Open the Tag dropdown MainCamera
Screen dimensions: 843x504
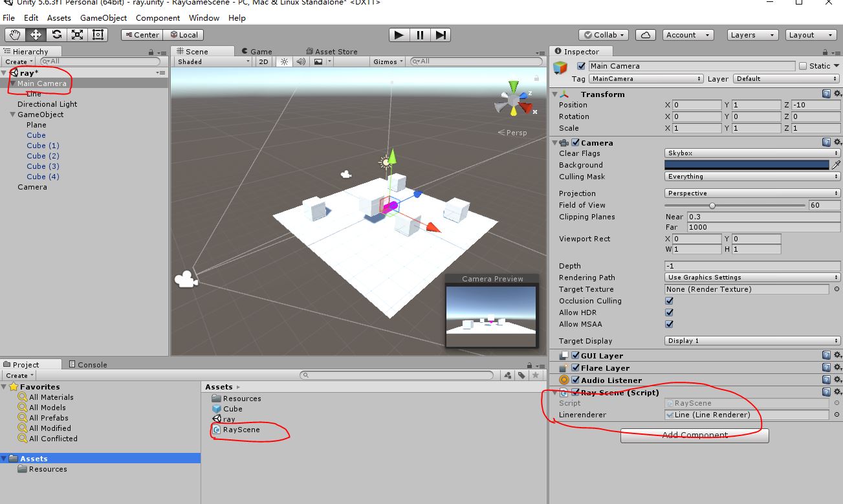(x=646, y=78)
